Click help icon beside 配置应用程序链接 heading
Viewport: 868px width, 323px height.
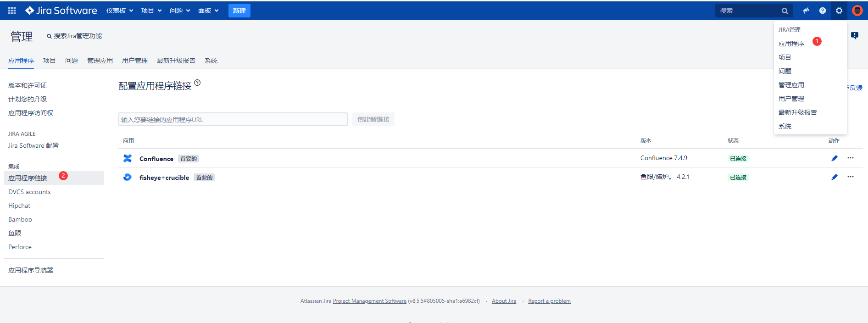(197, 83)
